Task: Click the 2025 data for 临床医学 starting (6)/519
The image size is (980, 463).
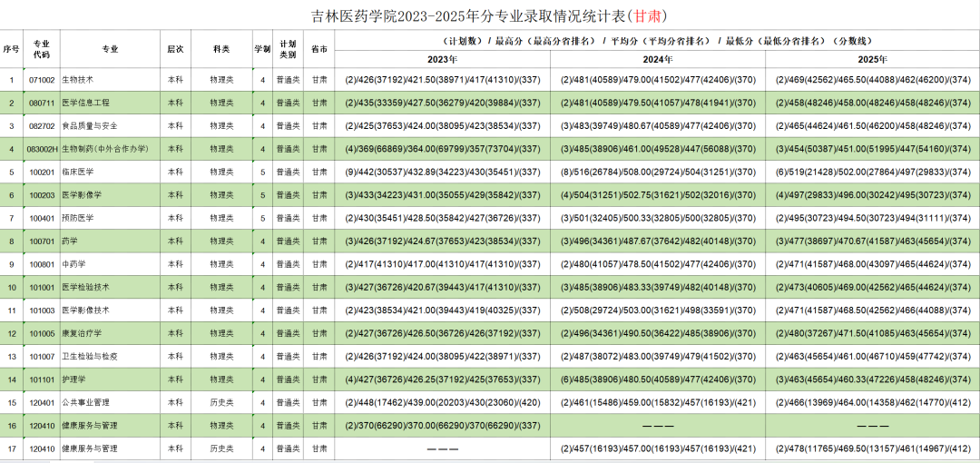Action: (x=873, y=172)
